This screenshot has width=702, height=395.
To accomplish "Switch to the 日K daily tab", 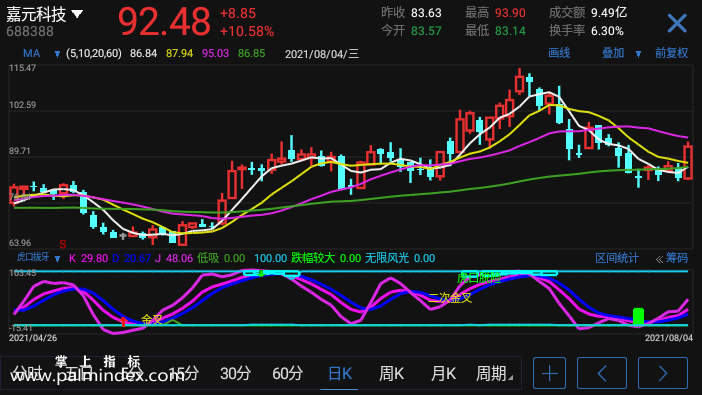I will tap(340, 373).
